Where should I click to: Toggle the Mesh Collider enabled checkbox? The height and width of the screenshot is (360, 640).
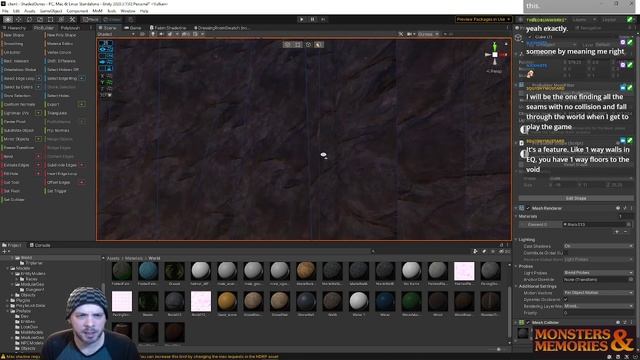pos(528,322)
